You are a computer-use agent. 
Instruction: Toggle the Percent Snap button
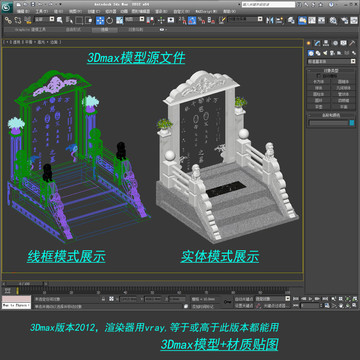point(201,20)
